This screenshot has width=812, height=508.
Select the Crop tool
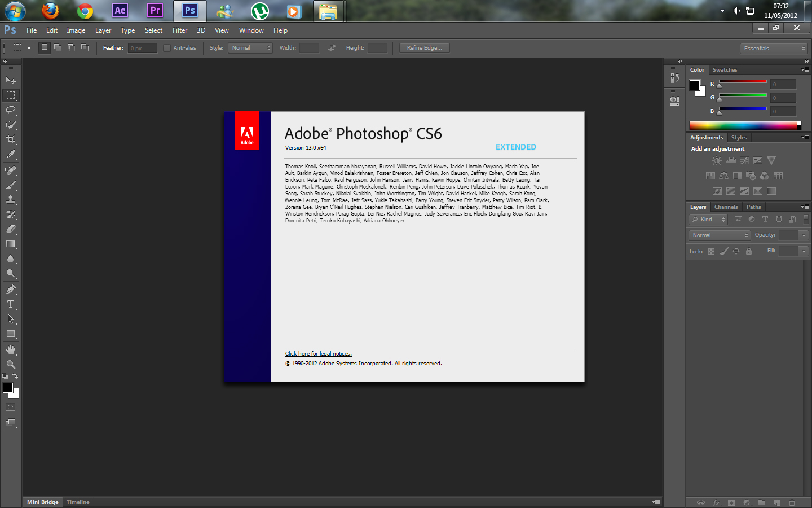(x=11, y=139)
